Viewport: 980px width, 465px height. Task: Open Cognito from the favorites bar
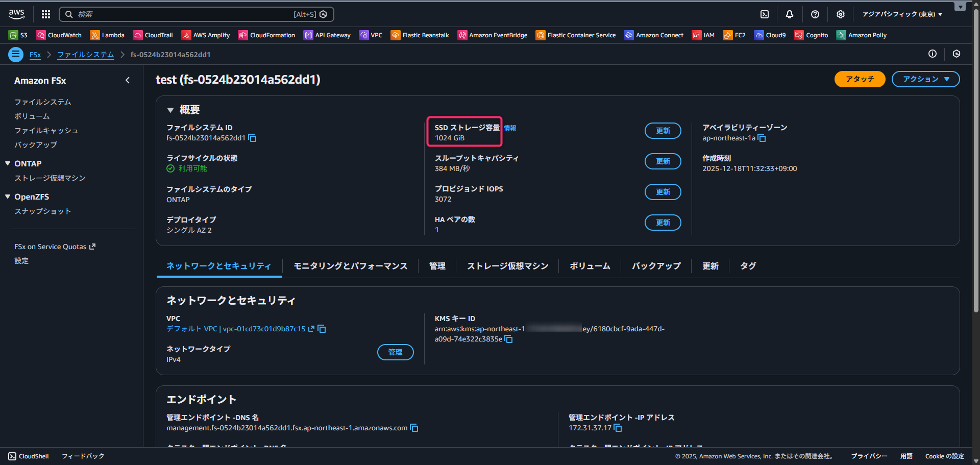coord(811,35)
